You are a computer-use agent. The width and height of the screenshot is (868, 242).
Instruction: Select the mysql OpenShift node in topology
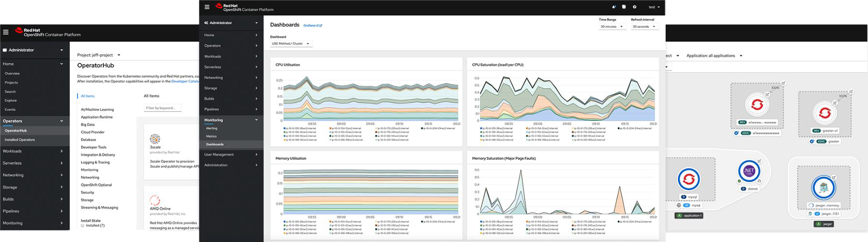click(689, 179)
